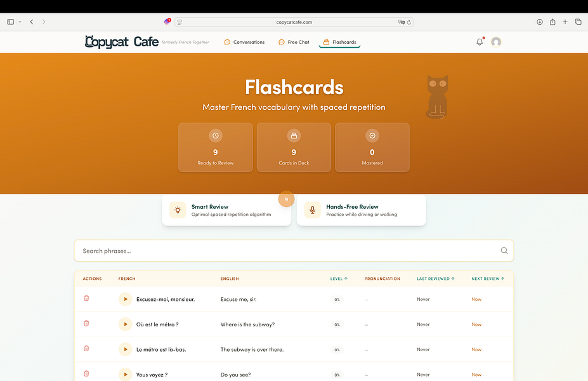Screen dimensions: 588x381
Task: Sort table by Level column
Action: click(x=339, y=279)
